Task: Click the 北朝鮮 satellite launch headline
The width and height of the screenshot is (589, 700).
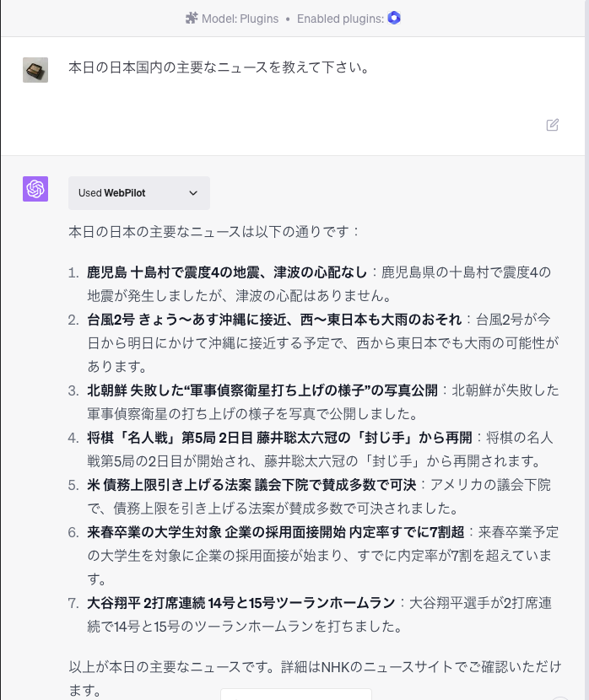Action: click(x=262, y=390)
